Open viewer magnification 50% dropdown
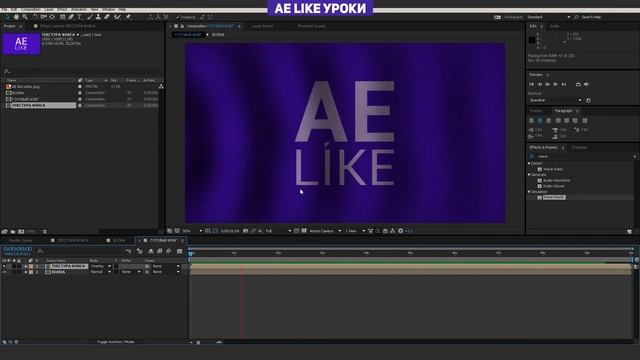640x360 pixels. (192, 231)
